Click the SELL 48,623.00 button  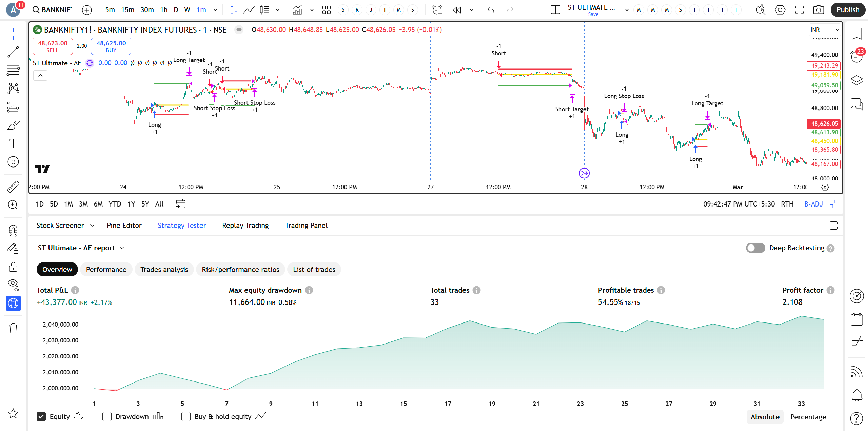click(53, 46)
